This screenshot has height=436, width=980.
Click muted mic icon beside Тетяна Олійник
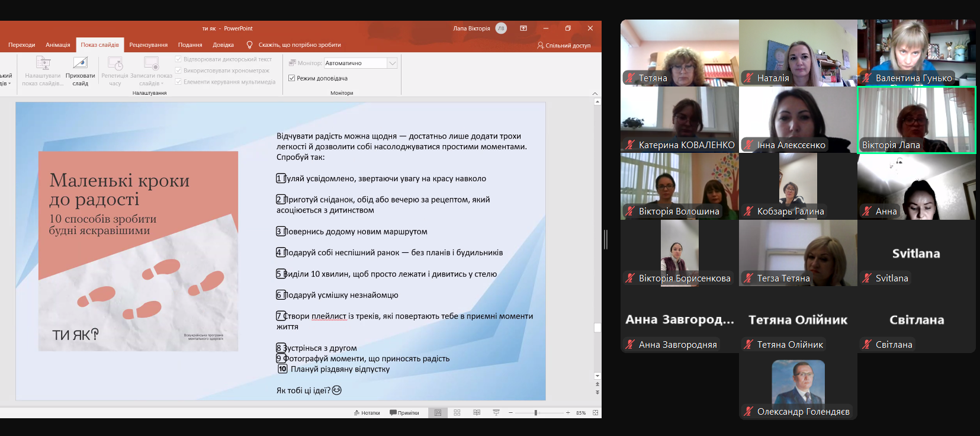[748, 344]
